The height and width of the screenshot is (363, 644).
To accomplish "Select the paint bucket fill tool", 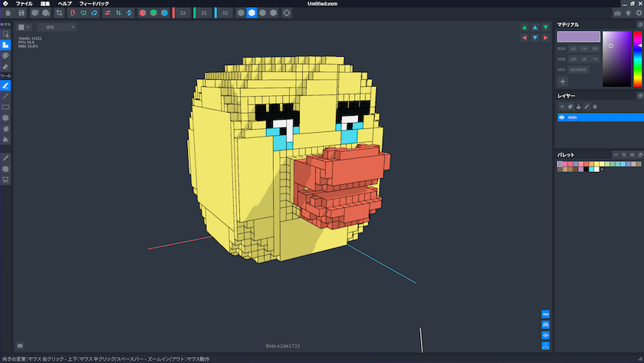I will pyautogui.click(x=6, y=140).
